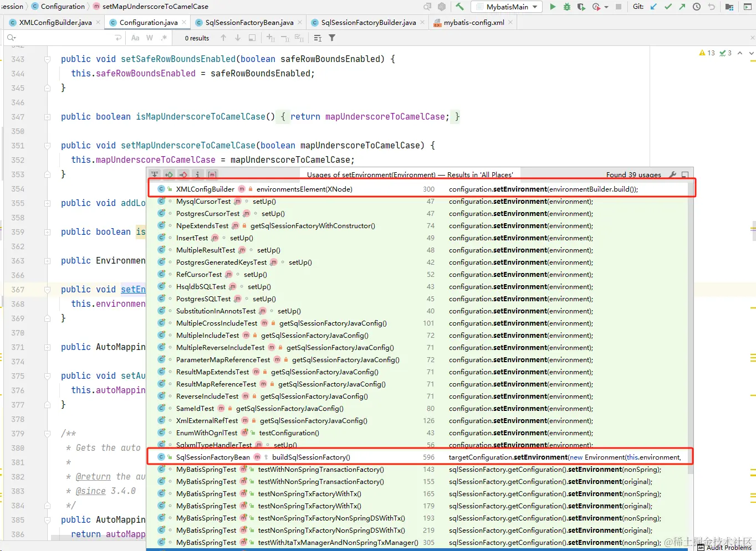The image size is (756, 551).
Task: Show Git history clock icon
Action: 697,7
